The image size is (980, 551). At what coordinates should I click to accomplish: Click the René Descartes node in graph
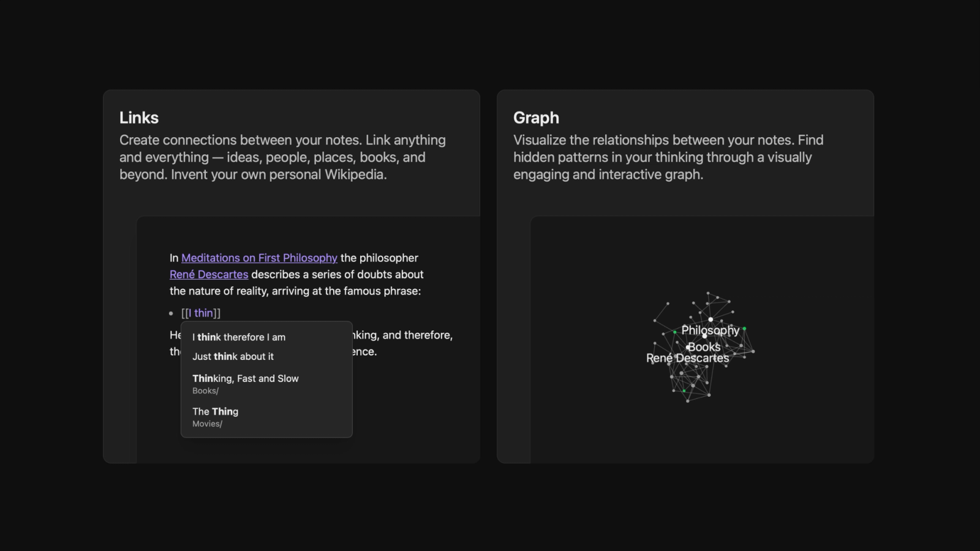point(687,358)
